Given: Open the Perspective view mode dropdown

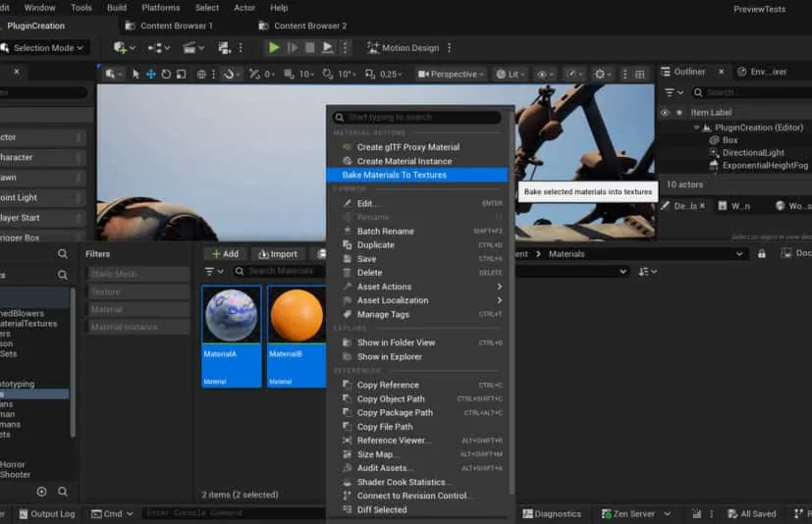Looking at the screenshot, I should coord(451,74).
